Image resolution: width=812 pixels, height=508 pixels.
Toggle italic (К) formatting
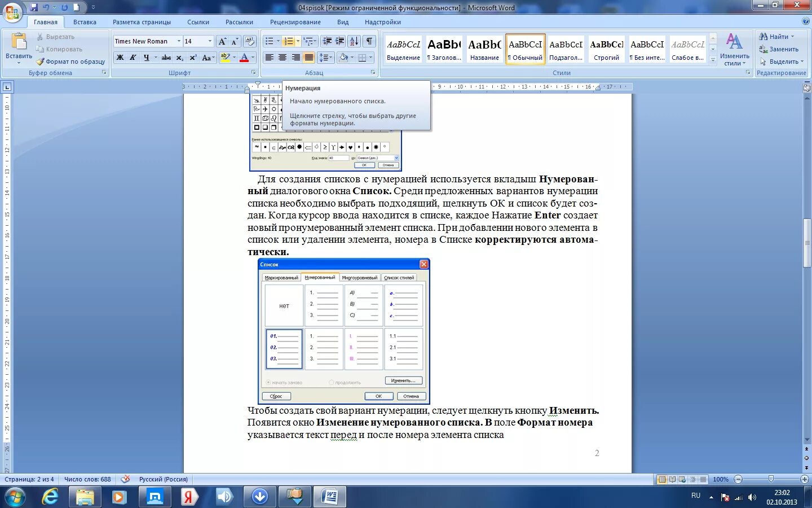[x=133, y=58]
